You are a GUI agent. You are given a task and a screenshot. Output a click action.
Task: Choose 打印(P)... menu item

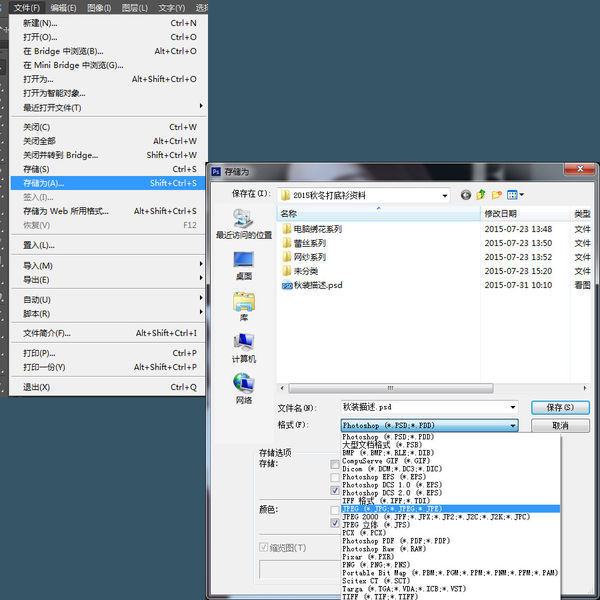pos(108,353)
